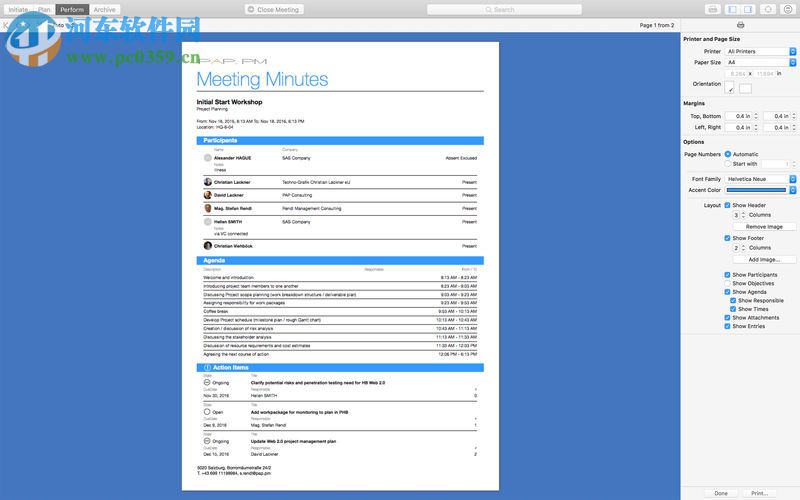Switch to the Initiate tab
The image size is (800, 500).
(18, 10)
